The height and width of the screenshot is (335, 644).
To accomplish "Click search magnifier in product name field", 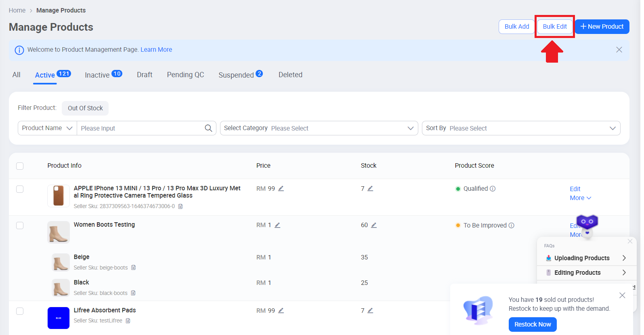I will (x=208, y=128).
